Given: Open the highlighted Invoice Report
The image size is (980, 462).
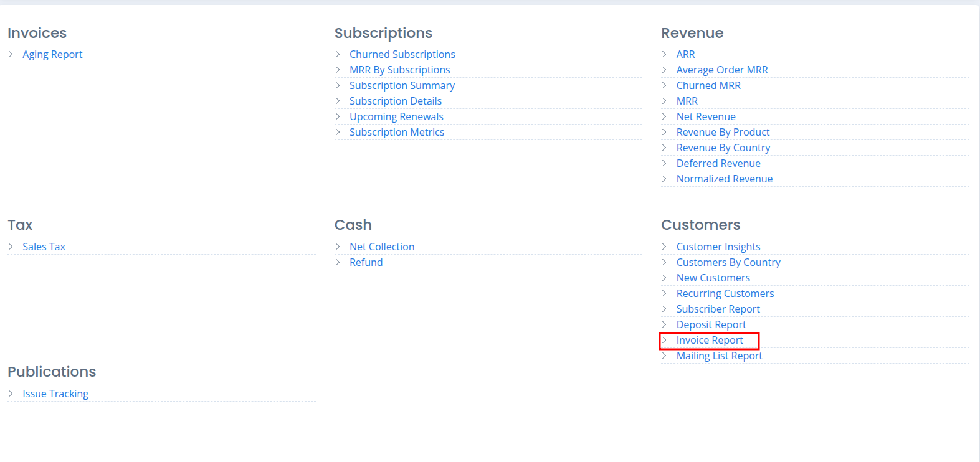Looking at the screenshot, I should tap(709, 340).
